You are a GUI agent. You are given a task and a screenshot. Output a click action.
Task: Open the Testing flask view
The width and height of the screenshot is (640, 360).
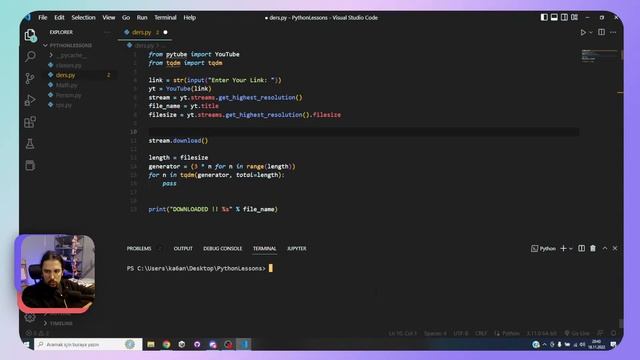point(30,144)
